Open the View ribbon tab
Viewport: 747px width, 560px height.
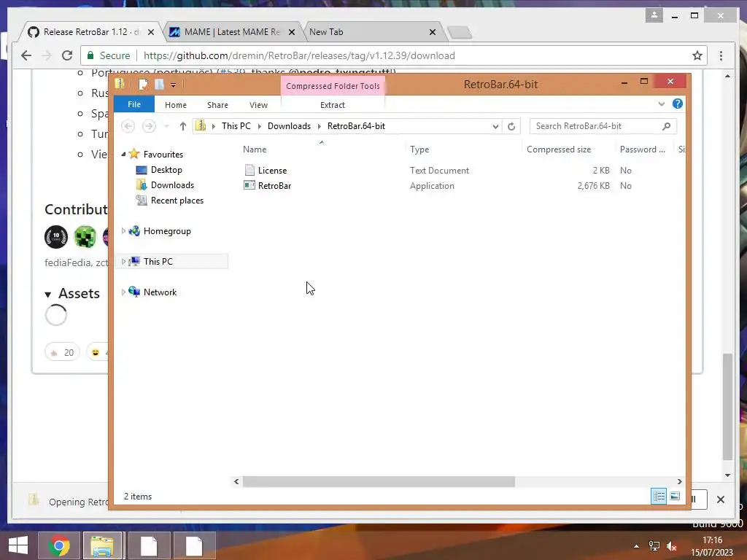(x=258, y=105)
